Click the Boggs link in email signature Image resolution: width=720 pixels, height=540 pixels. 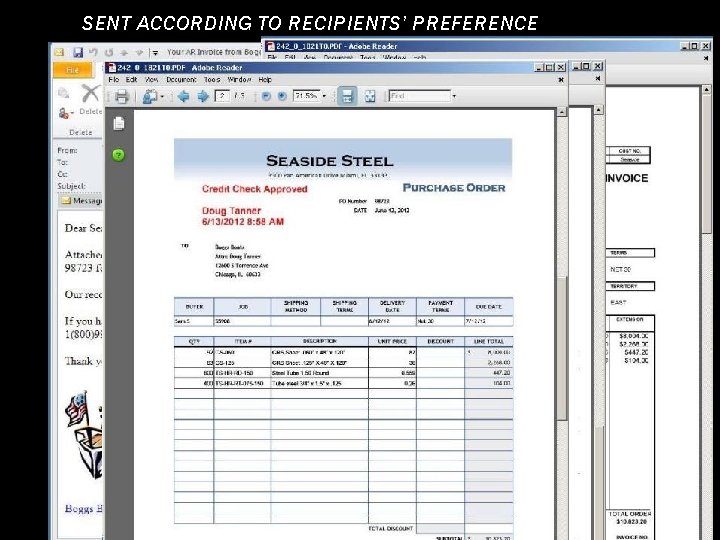tap(84, 508)
